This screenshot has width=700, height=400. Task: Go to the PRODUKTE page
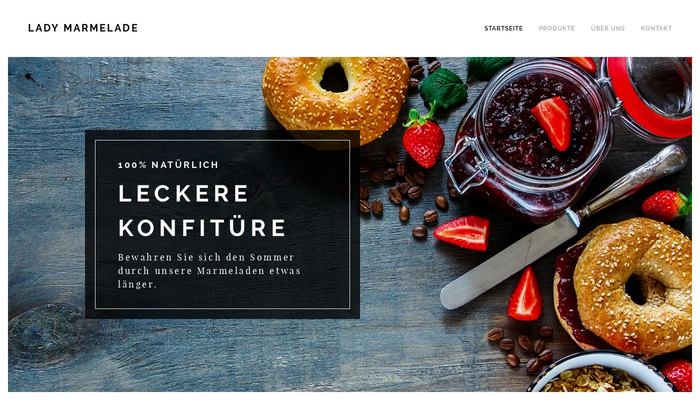(556, 28)
